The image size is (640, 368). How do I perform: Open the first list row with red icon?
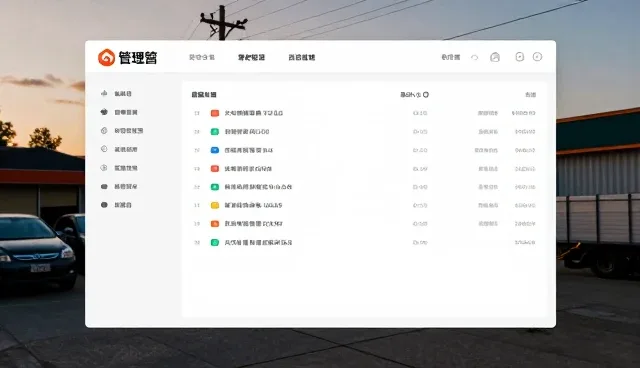point(364,113)
